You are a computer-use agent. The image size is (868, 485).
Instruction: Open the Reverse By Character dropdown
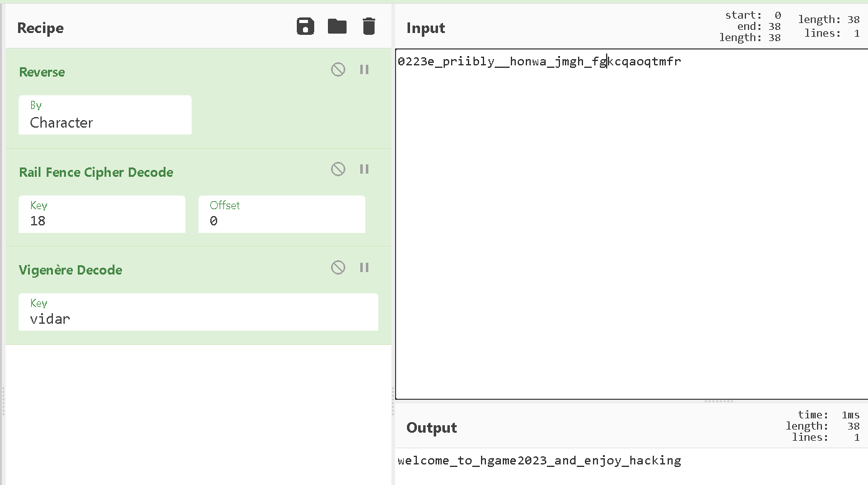point(105,115)
